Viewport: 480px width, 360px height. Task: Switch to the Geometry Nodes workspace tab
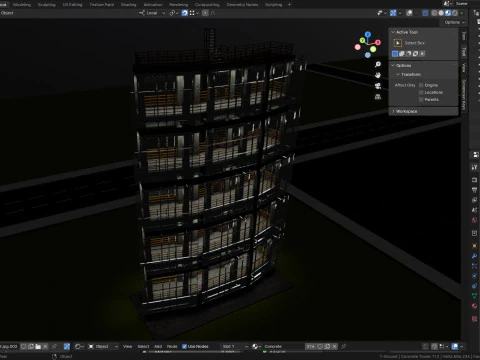click(x=242, y=5)
